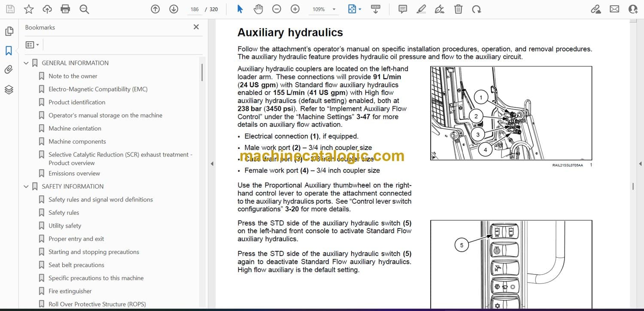The image size is (644, 311).
Task: Go to the previous page arrow
Action: click(x=155, y=9)
